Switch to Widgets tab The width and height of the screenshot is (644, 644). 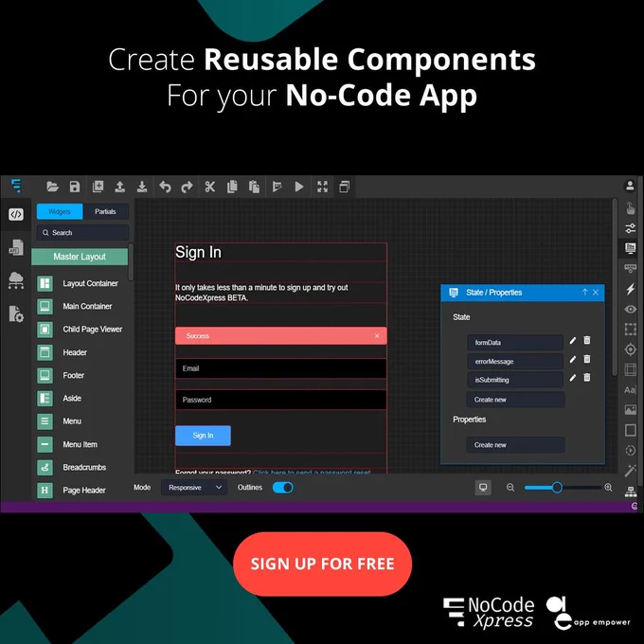point(60,211)
